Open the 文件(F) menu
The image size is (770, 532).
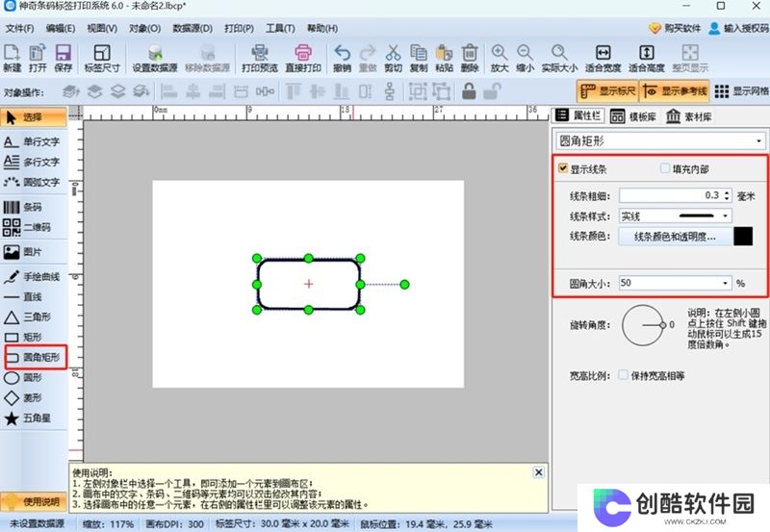pos(19,29)
